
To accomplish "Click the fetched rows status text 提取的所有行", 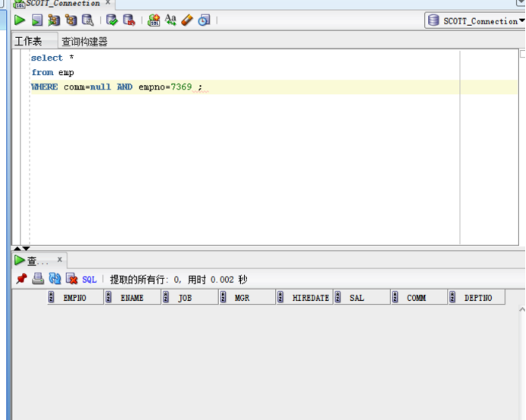I will point(138,279).
